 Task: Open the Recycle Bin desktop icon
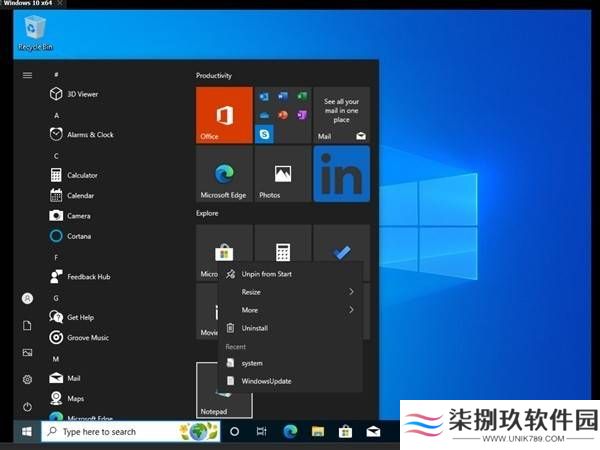click(35, 33)
